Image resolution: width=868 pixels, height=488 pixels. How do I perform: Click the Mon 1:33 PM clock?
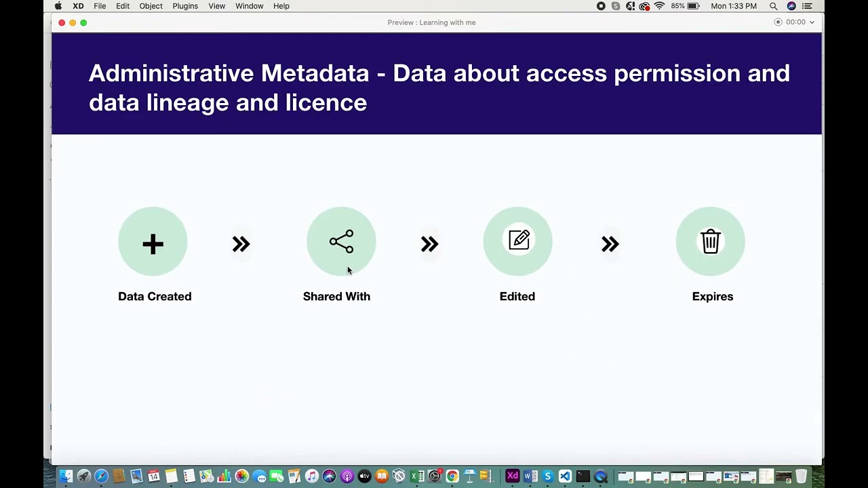click(x=734, y=6)
